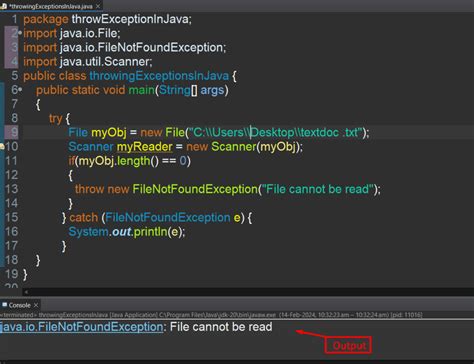Screen dimensions: 474x364
Task: Click the warning marker beside line 10
Action: click(x=2, y=147)
